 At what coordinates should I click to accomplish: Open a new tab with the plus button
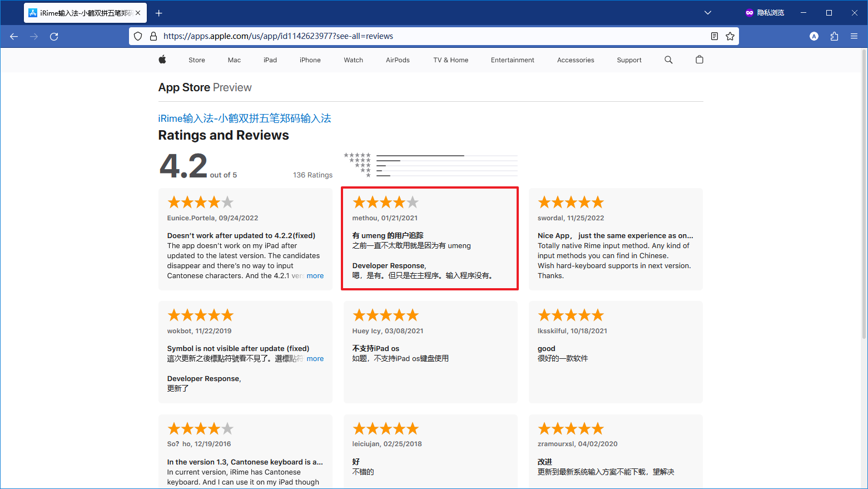click(159, 13)
